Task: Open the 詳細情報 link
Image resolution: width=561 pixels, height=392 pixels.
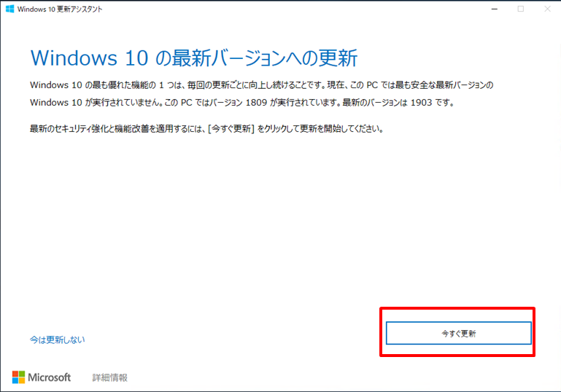Action: click(x=110, y=377)
